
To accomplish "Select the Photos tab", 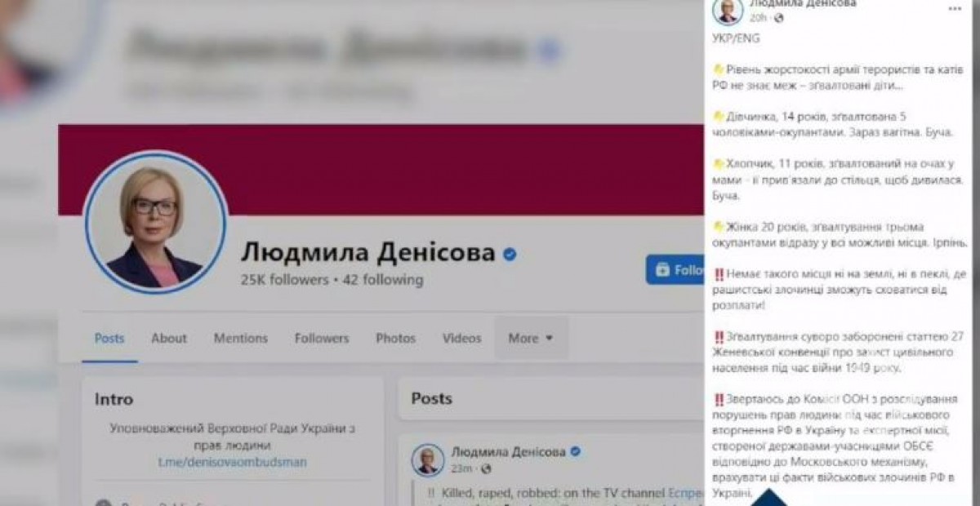I will 395,338.
